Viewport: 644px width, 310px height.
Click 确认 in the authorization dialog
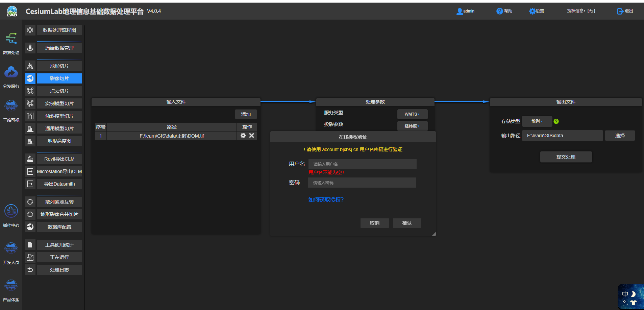pyautogui.click(x=407, y=223)
